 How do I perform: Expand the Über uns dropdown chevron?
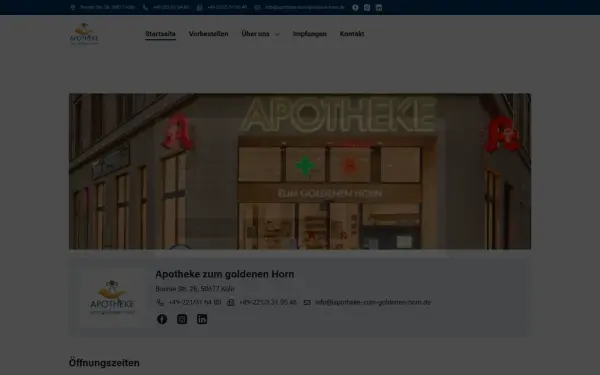point(277,34)
